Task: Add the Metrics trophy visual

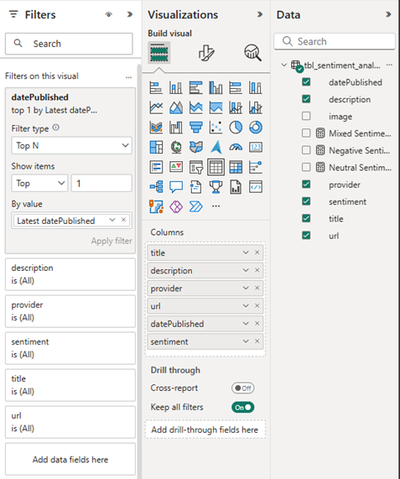Action: (216, 187)
